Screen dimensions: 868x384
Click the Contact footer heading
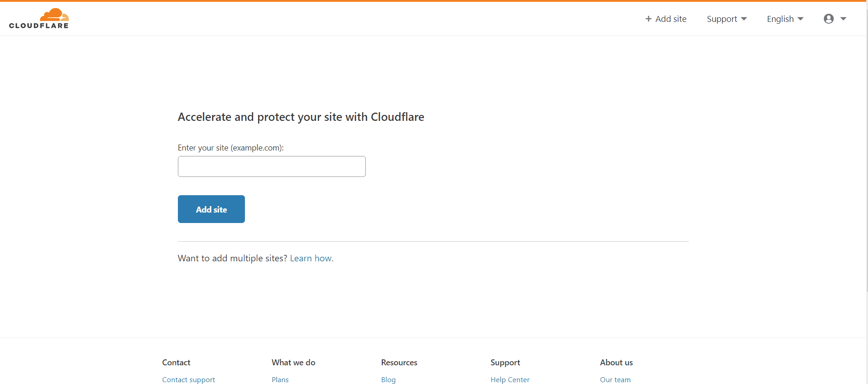coord(176,363)
